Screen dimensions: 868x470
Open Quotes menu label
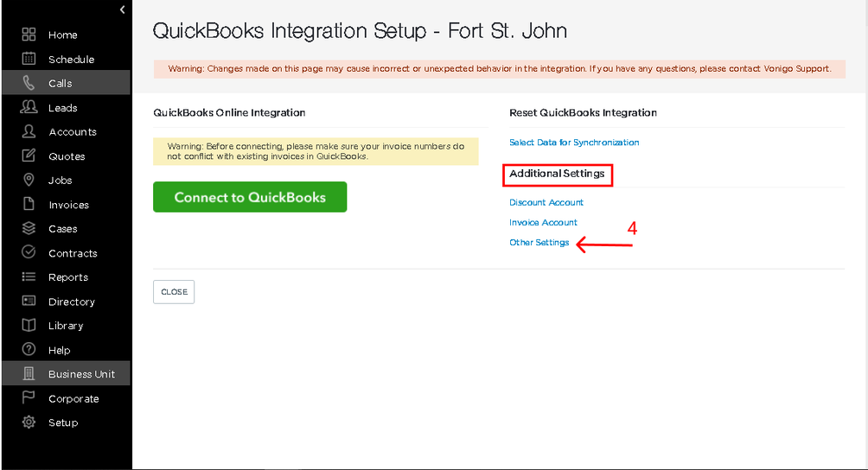[x=67, y=156]
